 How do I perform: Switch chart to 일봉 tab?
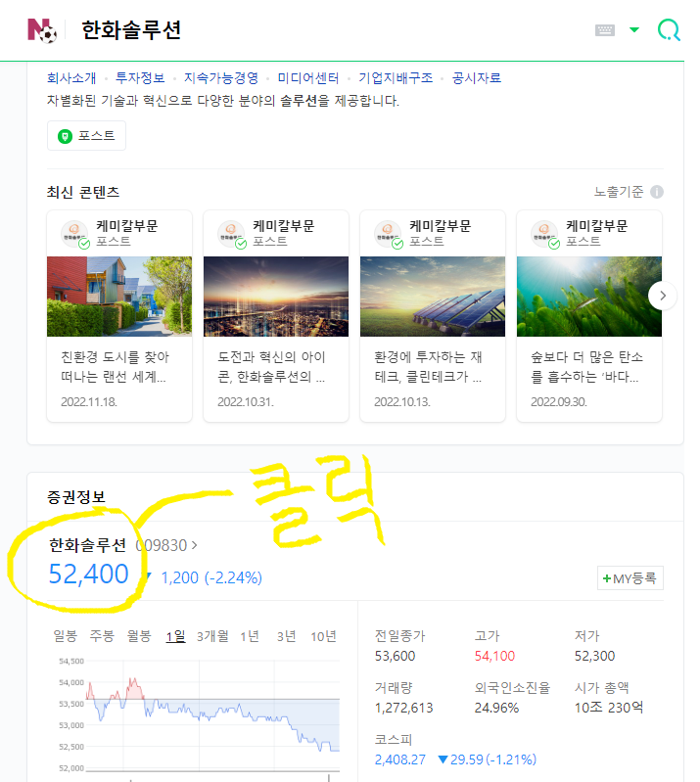[x=66, y=636]
